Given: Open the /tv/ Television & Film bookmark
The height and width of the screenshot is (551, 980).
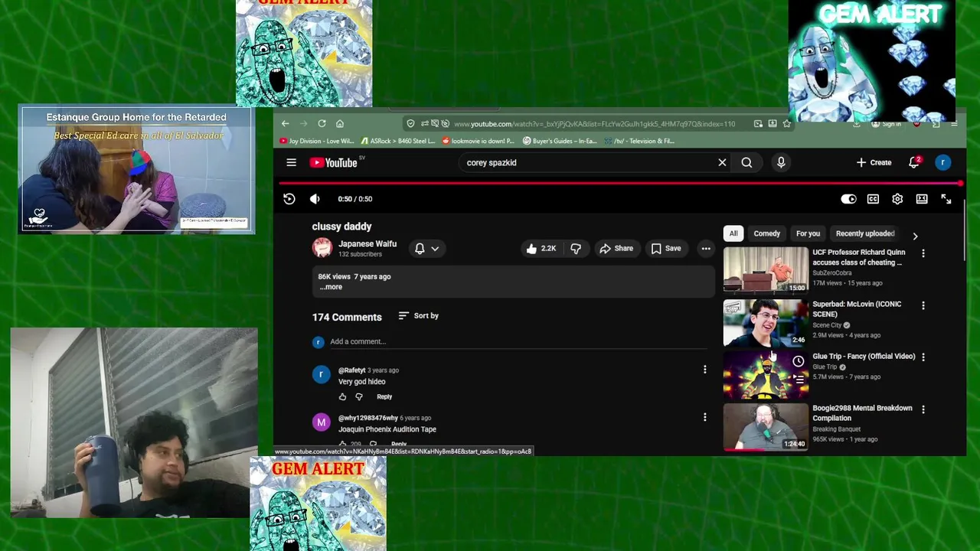Looking at the screenshot, I should pyautogui.click(x=639, y=141).
